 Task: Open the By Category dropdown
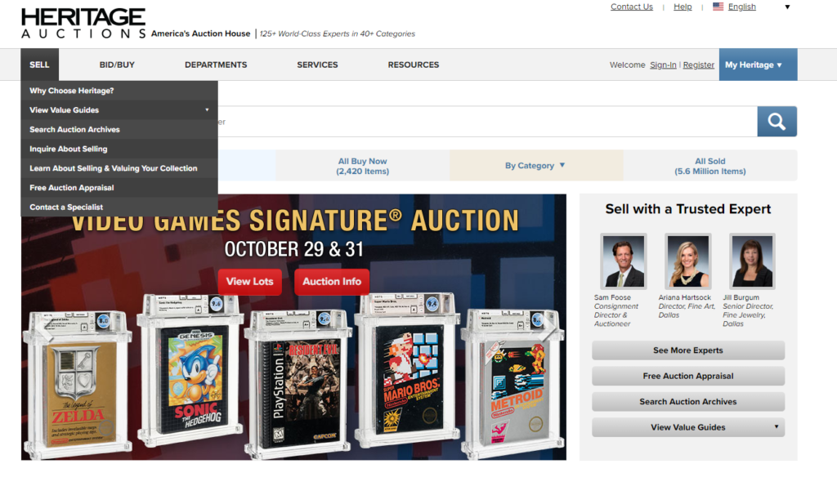(x=535, y=165)
